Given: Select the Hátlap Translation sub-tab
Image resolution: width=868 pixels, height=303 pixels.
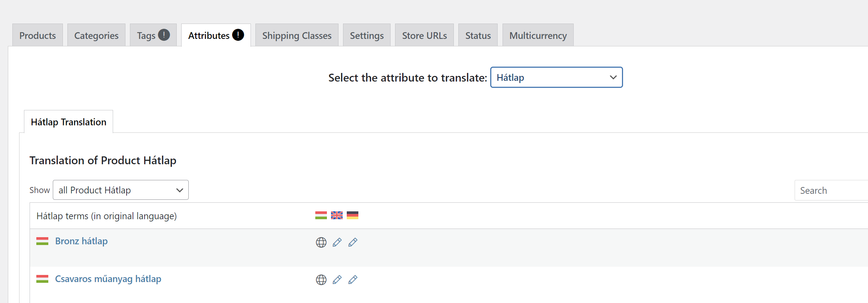Looking at the screenshot, I should [x=69, y=122].
